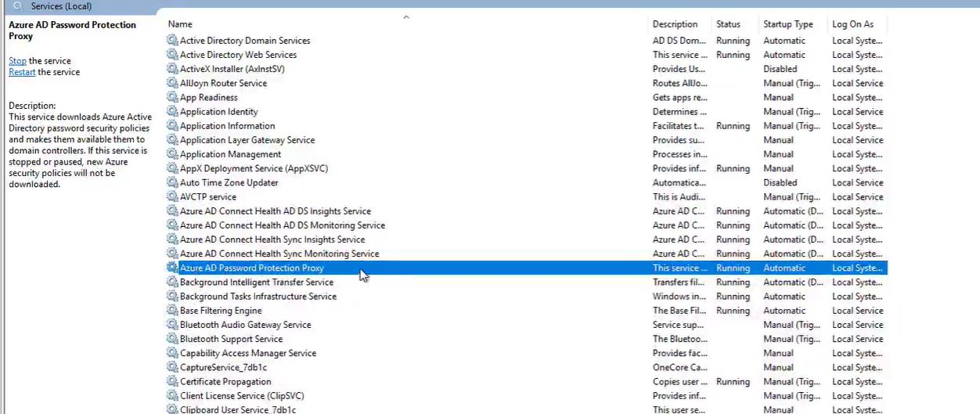Select the AllJoyn Router Service entry
This screenshot has height=414, width=980.
[x=223, y=84]
